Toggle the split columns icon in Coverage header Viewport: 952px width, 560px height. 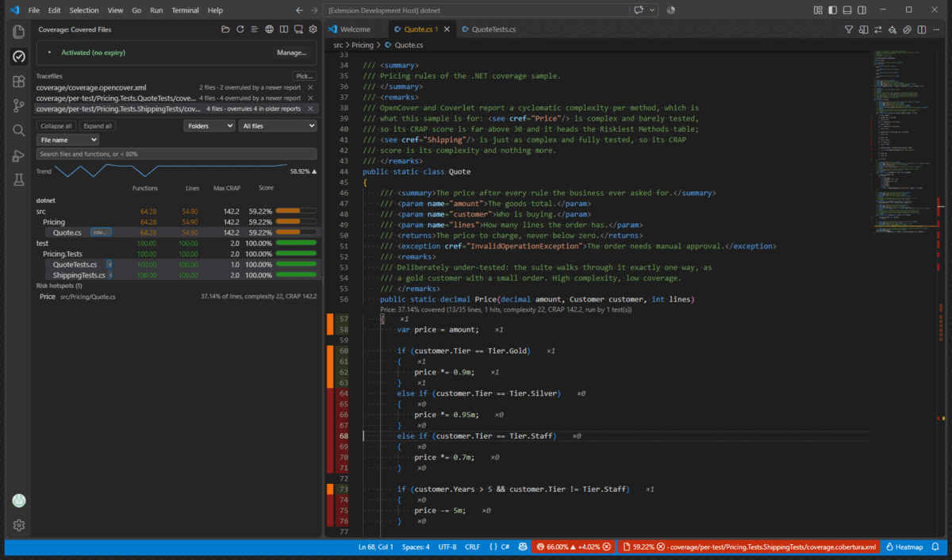[x=284, y=29]
